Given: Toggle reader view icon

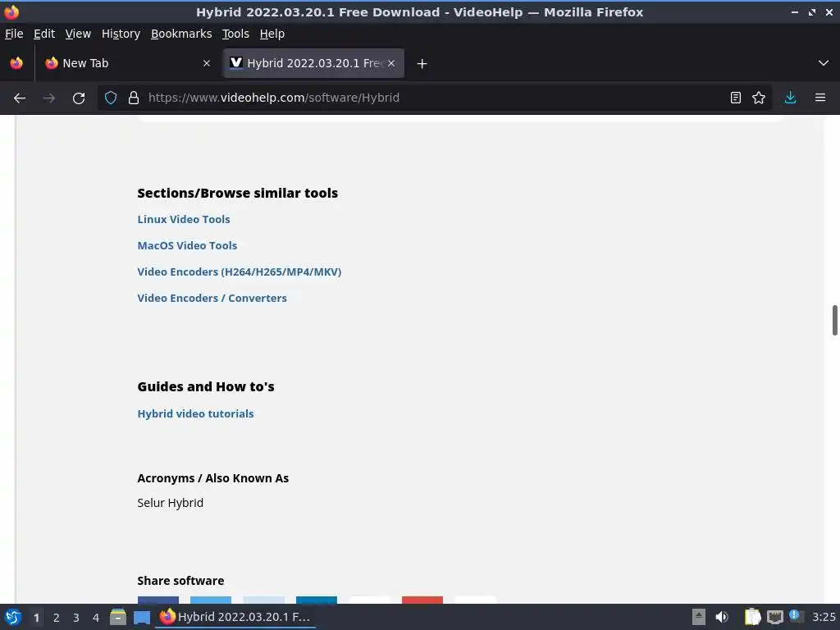Looking at the screenshot, I should click(736, 98).
